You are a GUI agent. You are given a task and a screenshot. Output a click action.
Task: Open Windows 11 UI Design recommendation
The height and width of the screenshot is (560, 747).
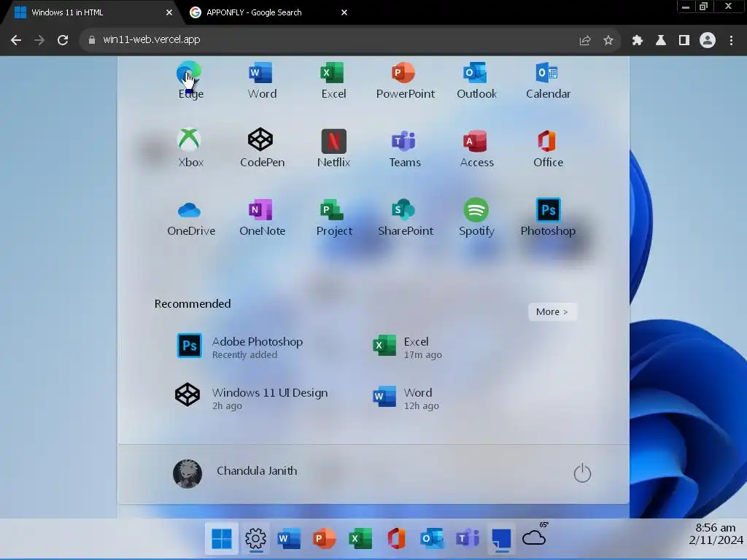252,397
